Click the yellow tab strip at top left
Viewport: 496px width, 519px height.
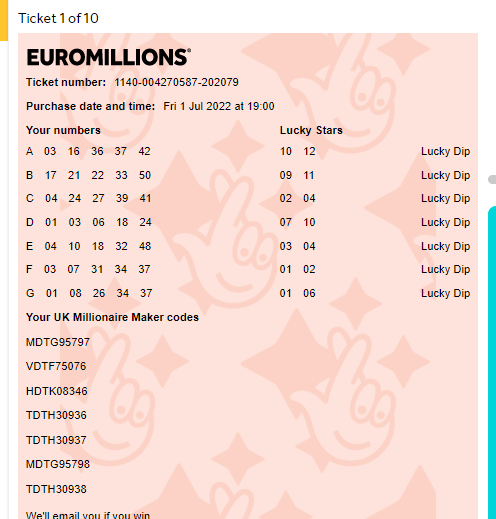pos(4,20)
